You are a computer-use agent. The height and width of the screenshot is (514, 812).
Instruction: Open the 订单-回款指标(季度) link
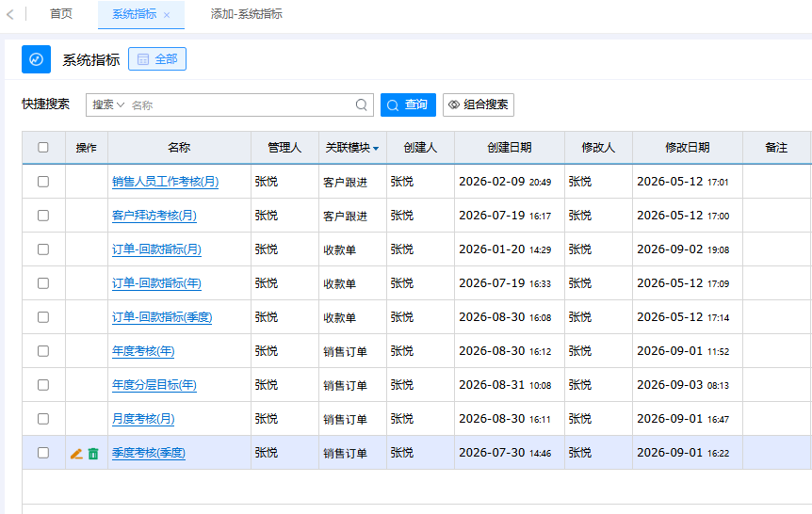[162, 317]
